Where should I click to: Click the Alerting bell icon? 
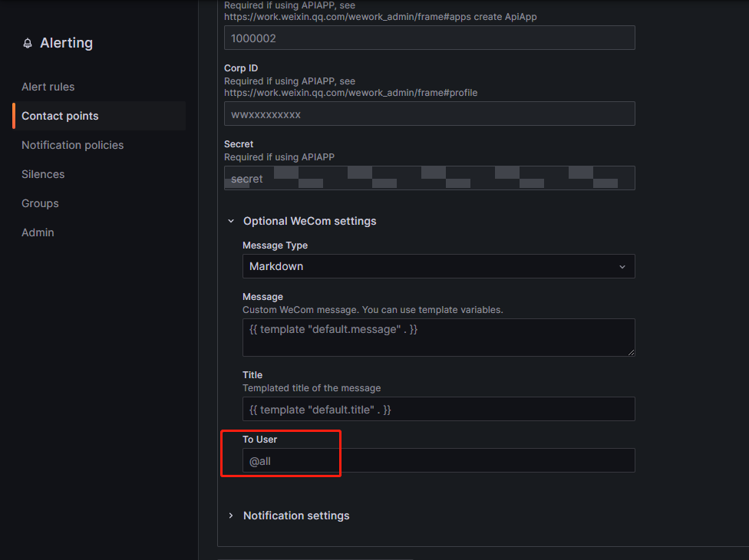click(x=26, y=43)
